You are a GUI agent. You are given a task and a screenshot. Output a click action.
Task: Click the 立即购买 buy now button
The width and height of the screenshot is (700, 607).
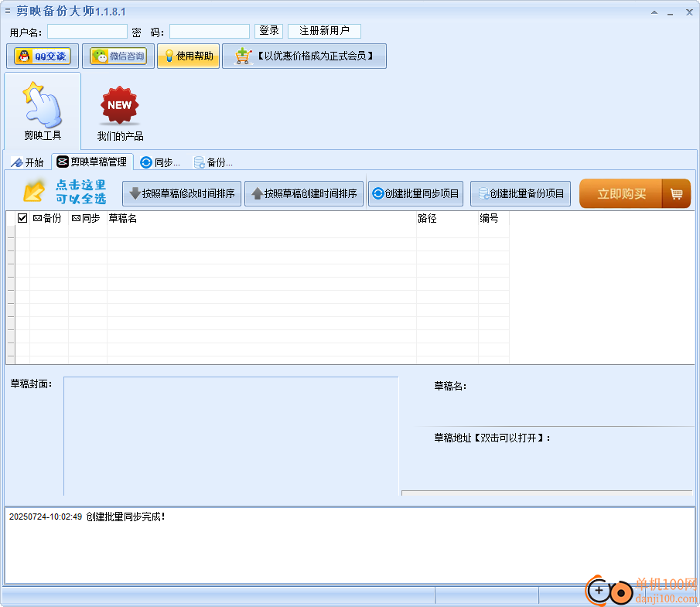tap(621, 194)
